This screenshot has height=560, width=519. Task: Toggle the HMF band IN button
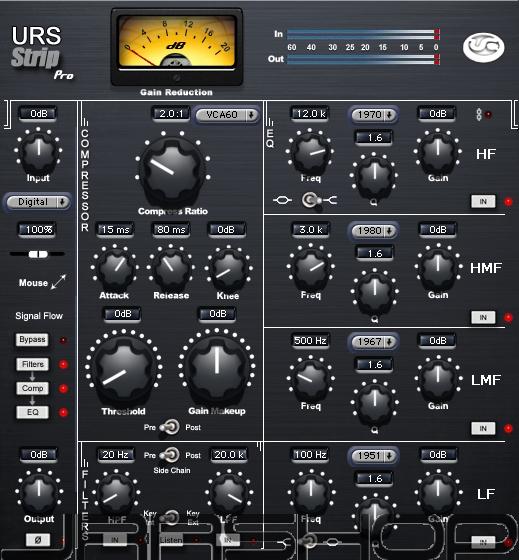(483, 318)
